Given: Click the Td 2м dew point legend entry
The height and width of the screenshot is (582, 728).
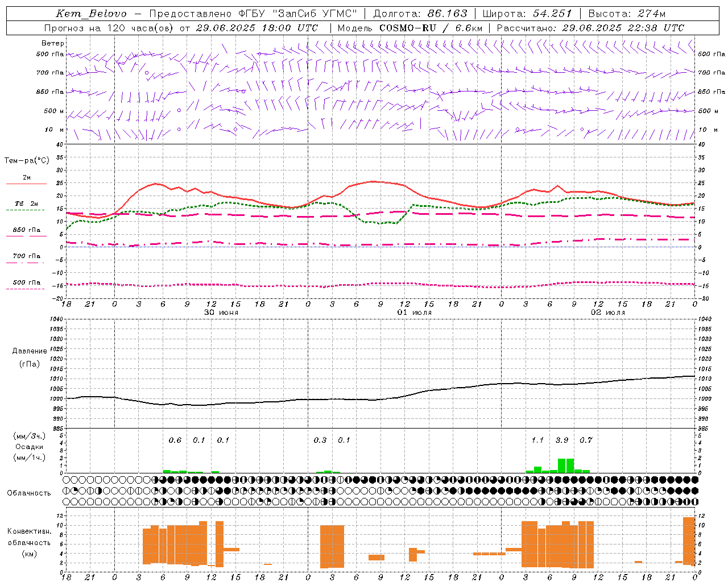Looking at the screenshot, I should click(x=26, y=203).
